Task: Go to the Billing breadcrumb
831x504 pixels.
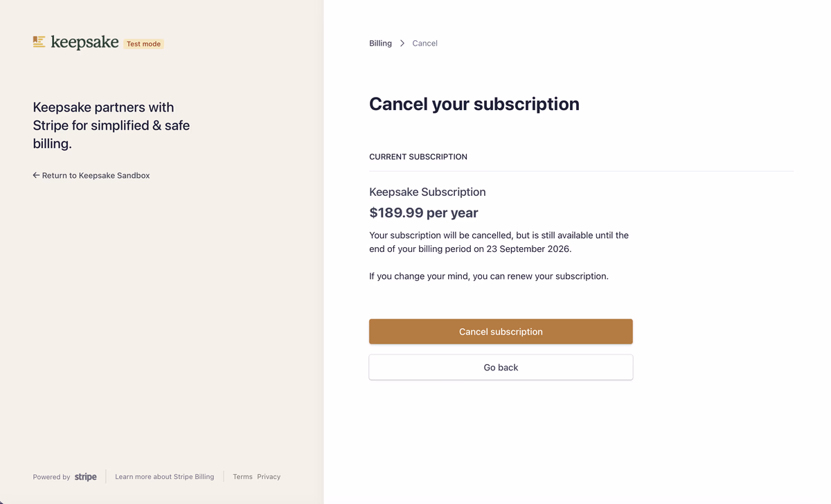Action: (380, 43)
